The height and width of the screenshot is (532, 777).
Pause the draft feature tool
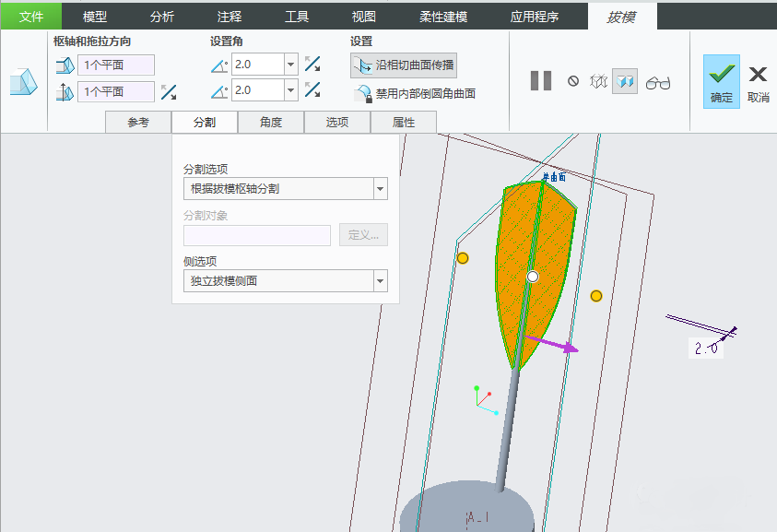coord(540,81)
